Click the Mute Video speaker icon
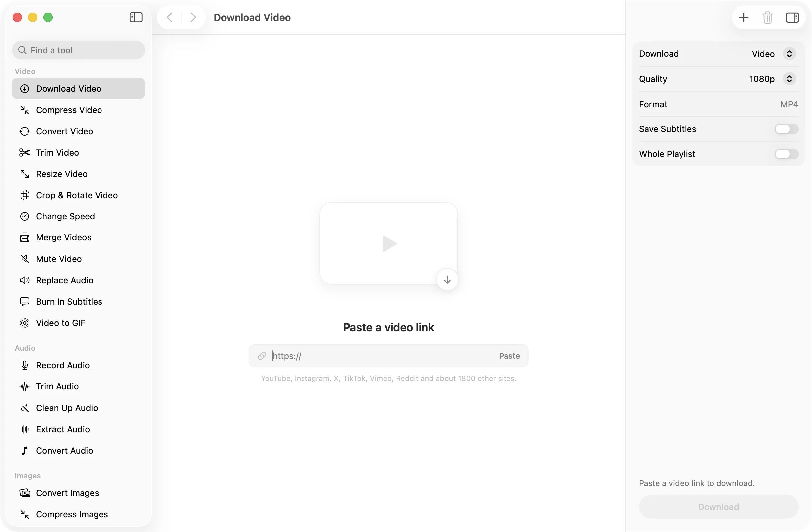Image resolution: width=812 pixels, height=532 pixels. click(x=25, y=259)
